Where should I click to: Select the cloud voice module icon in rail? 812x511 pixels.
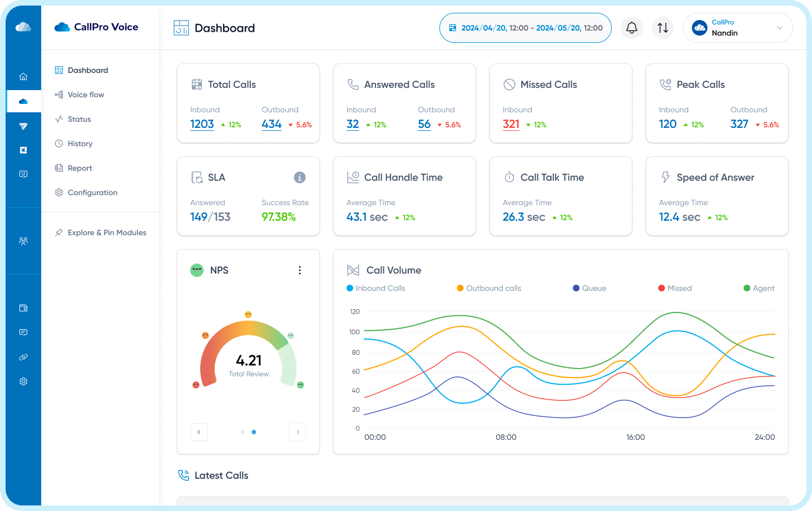(23, 101)
